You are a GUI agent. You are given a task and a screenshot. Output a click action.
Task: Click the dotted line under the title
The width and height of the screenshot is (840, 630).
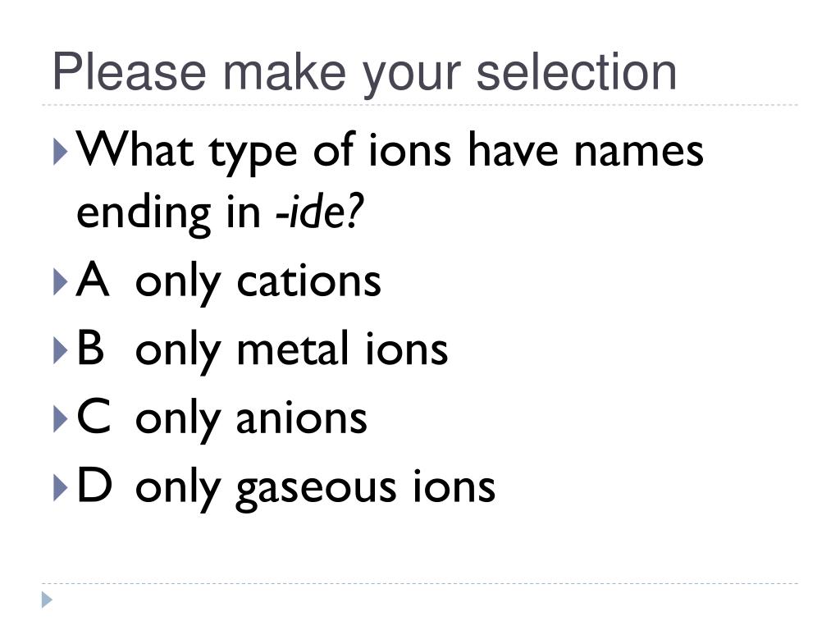pos(420,105)
